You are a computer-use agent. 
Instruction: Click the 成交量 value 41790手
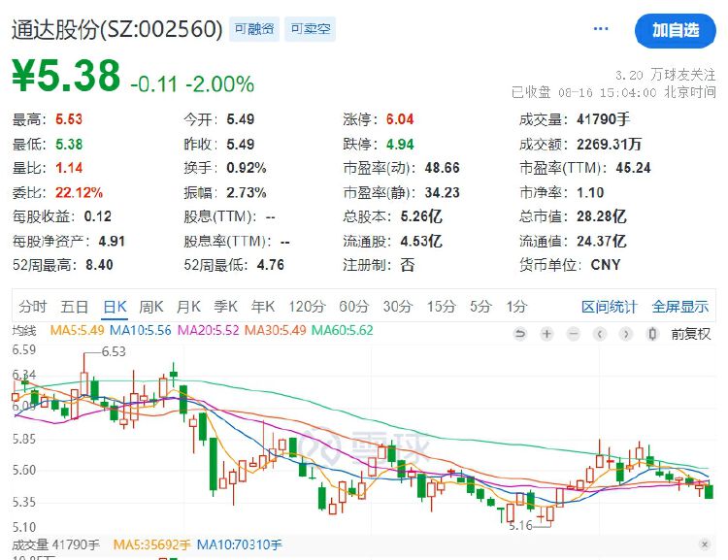[x=603, y=119]
